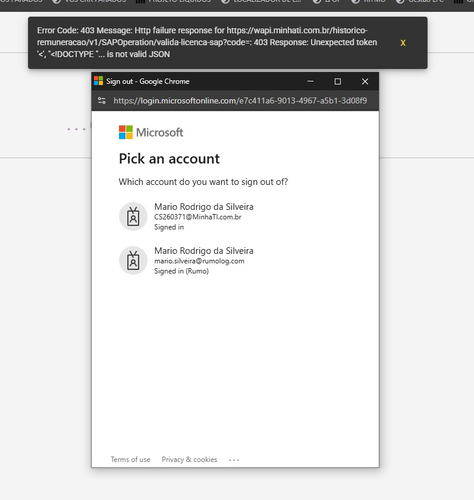Click the Microsoft icon in the window title bar
This screenshot has height=500, width=474.
pos(98,81)
